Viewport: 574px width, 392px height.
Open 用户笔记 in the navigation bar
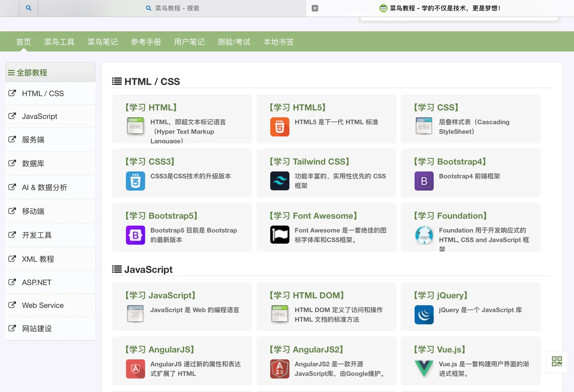[189, 42]
